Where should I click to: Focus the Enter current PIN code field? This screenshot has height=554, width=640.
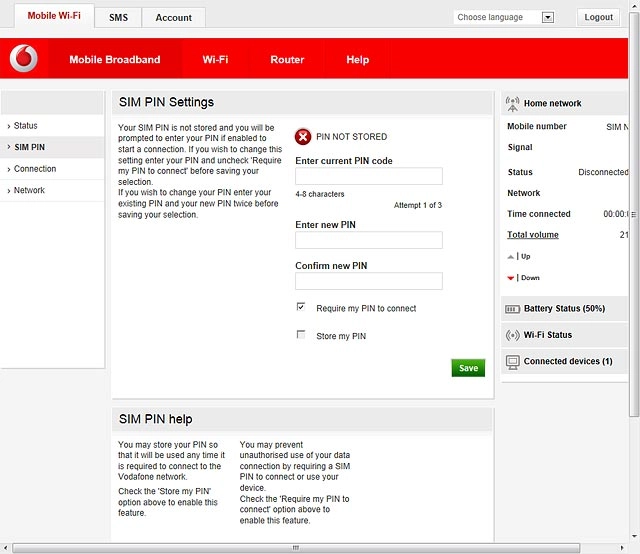[x=369, y=176]
